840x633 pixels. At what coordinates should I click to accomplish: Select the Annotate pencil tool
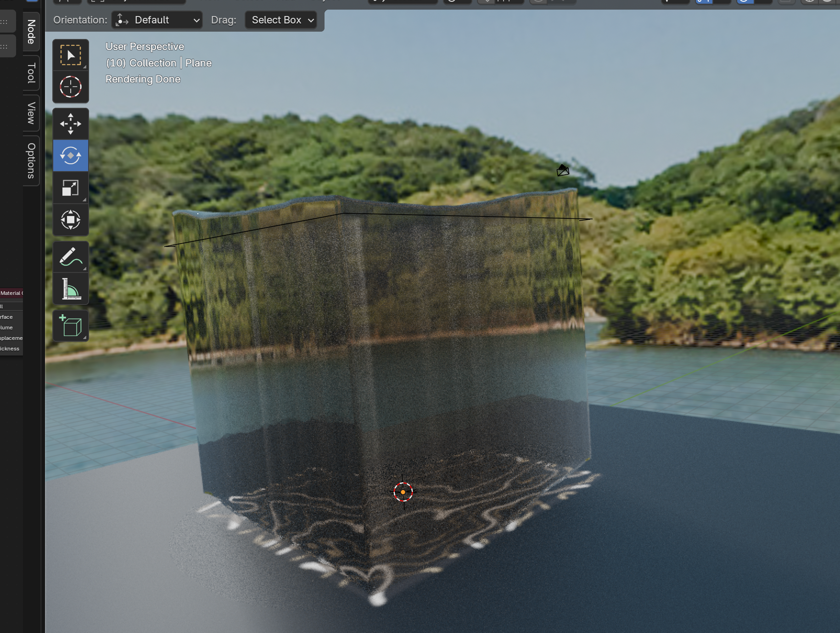[x=71, y=257]
